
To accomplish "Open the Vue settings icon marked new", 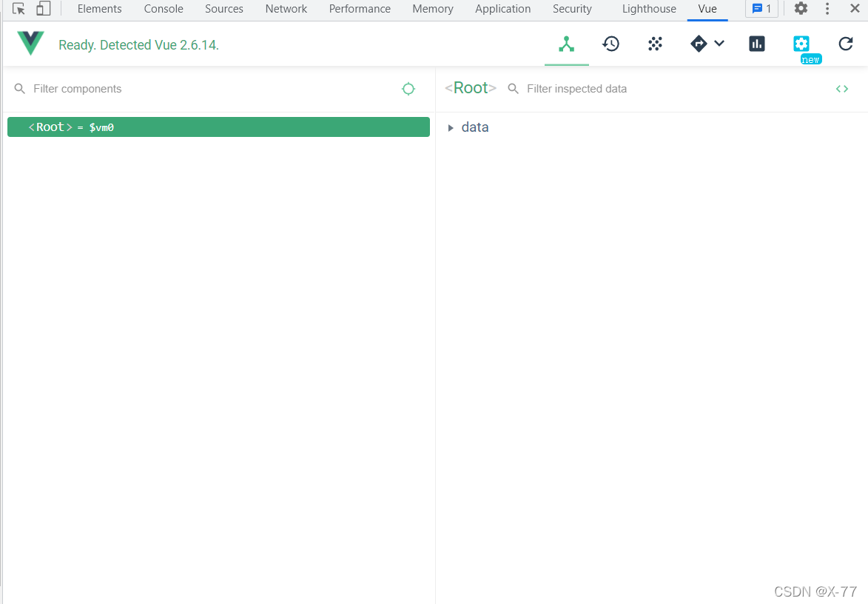I will pyautogui.click(x=801, y=44).
